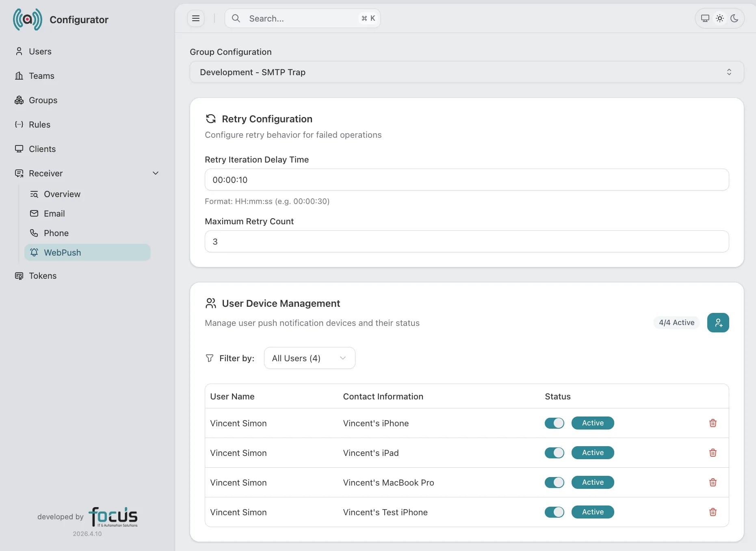756x551 pixels.
Task: Delete Vincent's iPad device
Action: pyautogui.click(x=713, y=453)
